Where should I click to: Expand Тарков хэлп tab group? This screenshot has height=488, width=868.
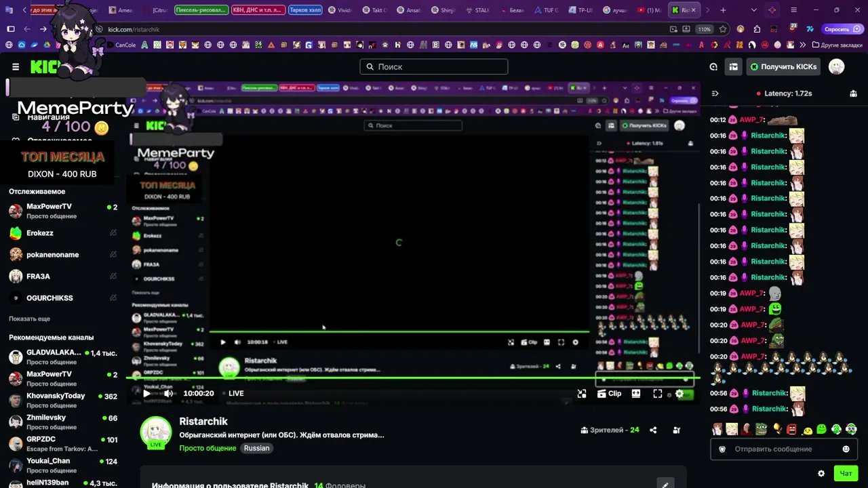click(304, 10)
